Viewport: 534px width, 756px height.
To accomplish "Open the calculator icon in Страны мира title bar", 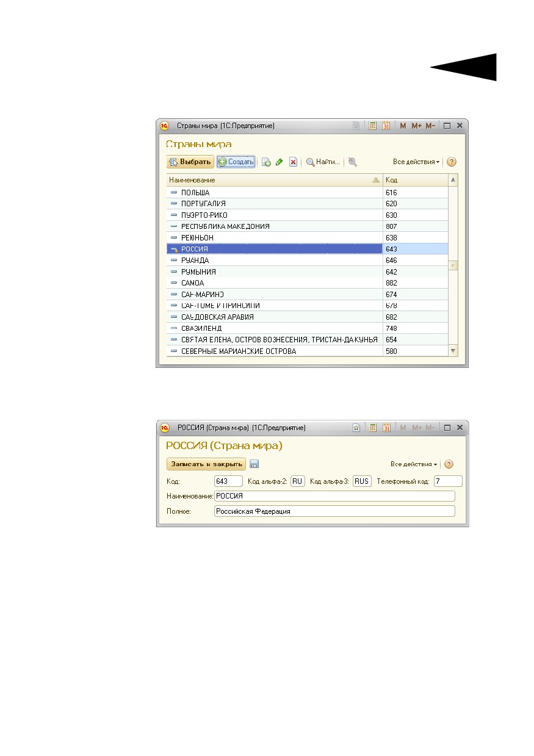I will pos(372,126).
